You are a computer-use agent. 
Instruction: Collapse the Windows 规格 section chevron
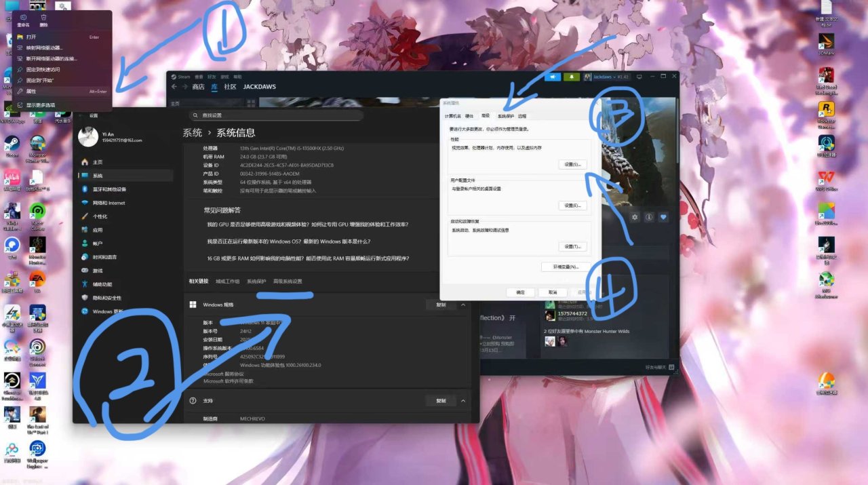pyautogui.click(x=463, y=305)
